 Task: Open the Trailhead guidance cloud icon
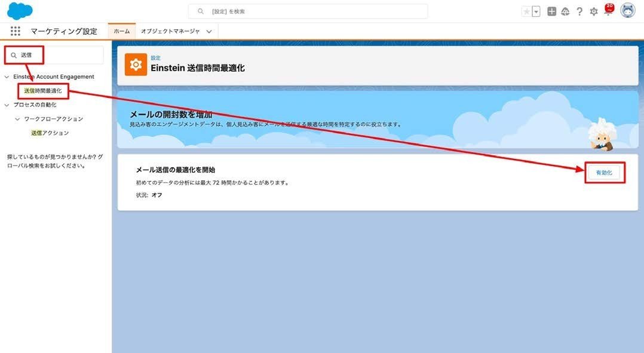pyautogui.click(x=566, y=11)
